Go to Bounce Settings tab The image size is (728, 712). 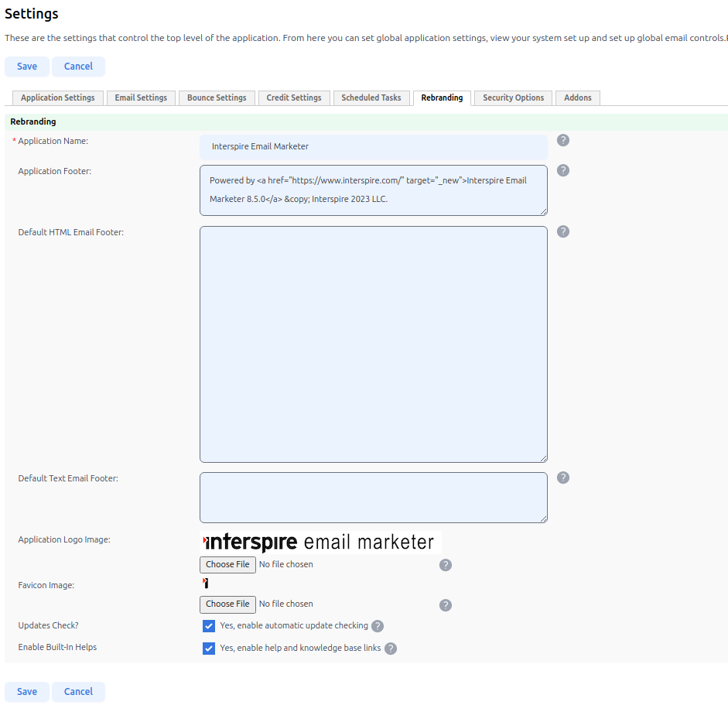(217, 98)
